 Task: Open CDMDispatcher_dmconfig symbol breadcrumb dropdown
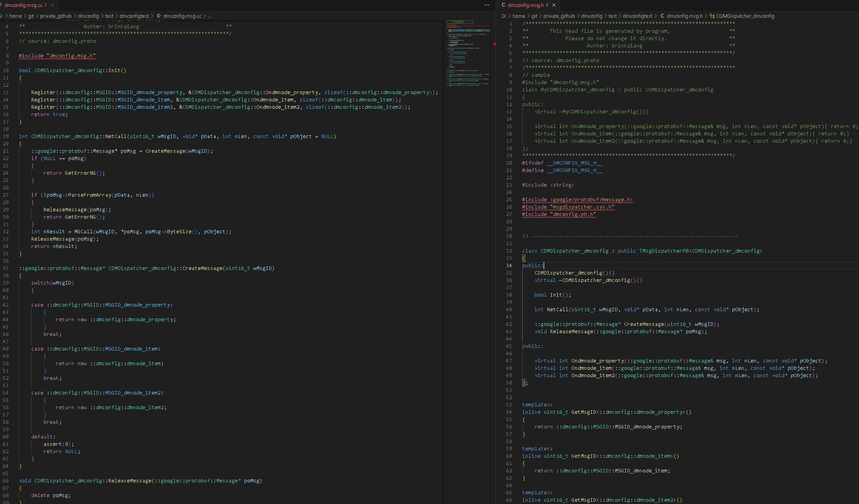click(745, 16)
